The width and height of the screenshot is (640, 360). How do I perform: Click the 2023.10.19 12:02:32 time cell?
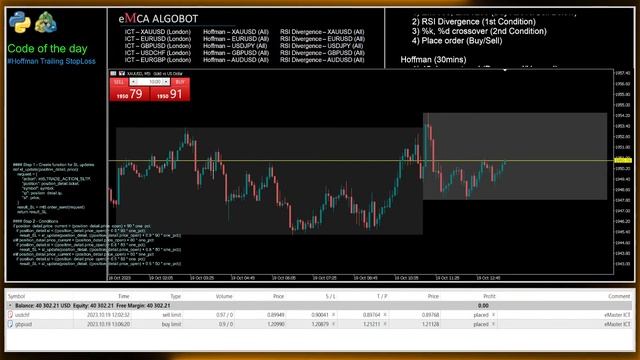(108, 315)
